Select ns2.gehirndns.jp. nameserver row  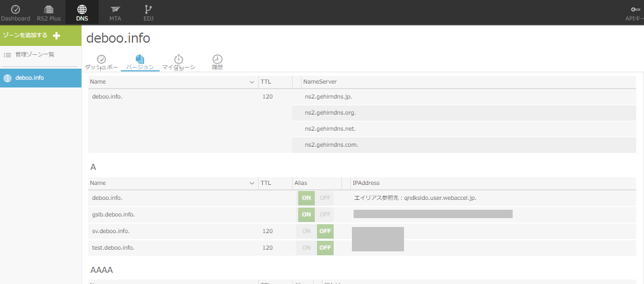pos(464,97)
